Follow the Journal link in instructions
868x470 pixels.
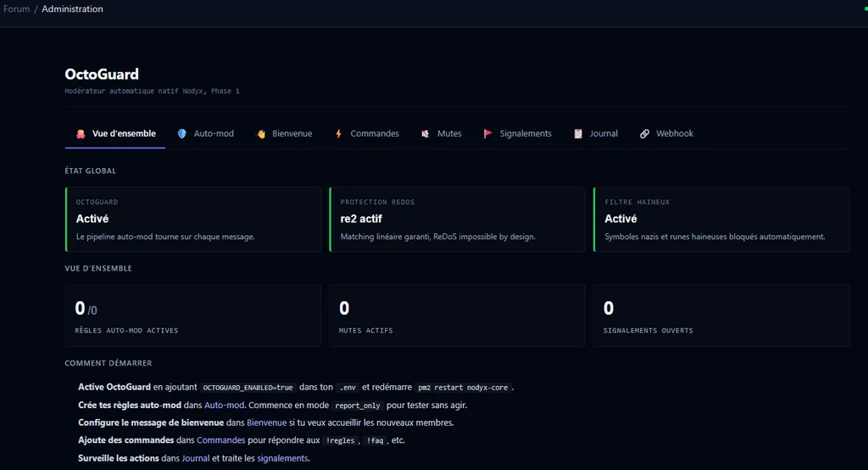coord(196,458)
